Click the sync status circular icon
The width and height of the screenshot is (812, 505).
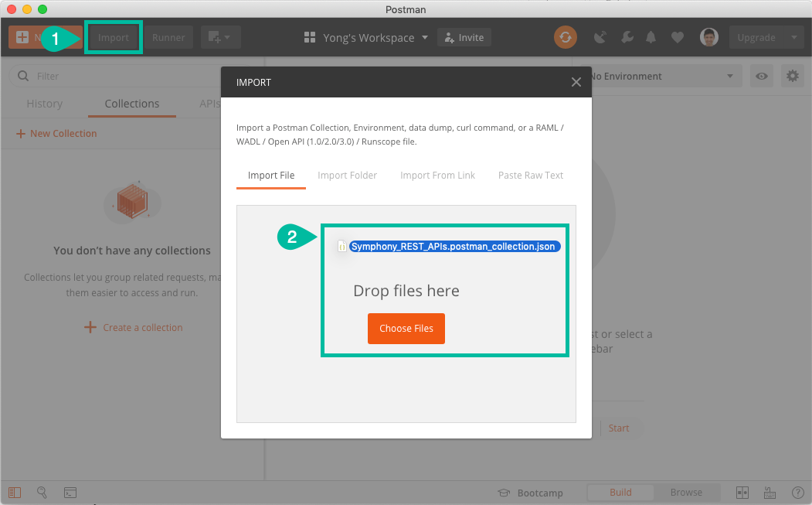565,37
